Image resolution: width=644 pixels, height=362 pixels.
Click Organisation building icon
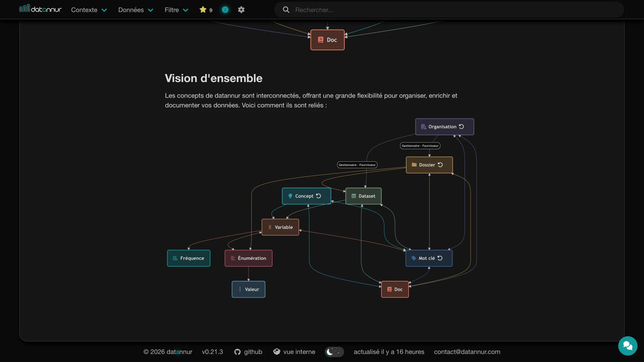coord(423,127)
